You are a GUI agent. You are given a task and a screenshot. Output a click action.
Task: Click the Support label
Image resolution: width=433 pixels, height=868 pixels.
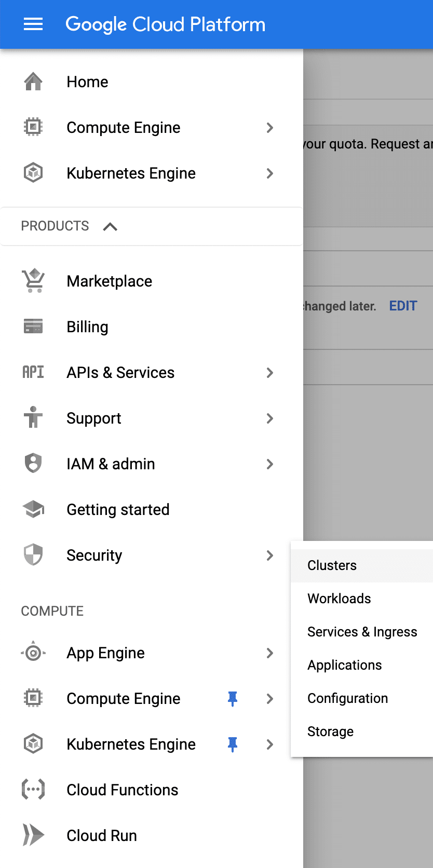[x=93, y=418]
